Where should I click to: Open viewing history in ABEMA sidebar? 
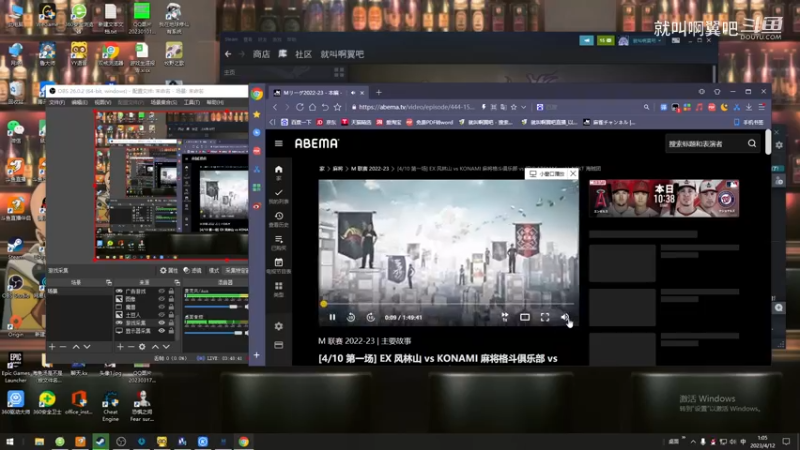279,219
